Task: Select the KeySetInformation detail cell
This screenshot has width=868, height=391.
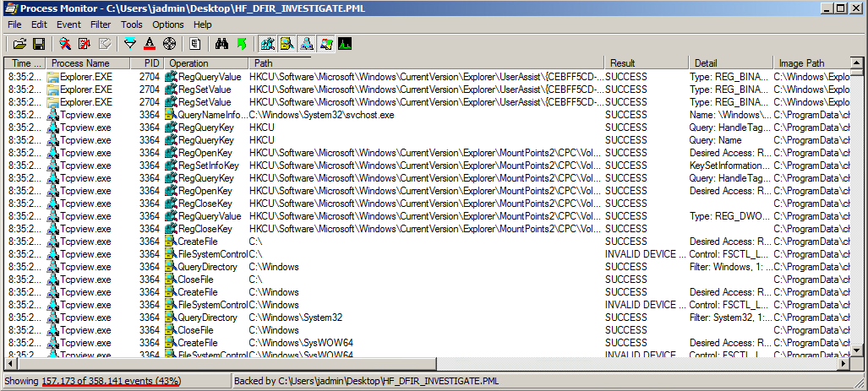Action: (729, 166)
